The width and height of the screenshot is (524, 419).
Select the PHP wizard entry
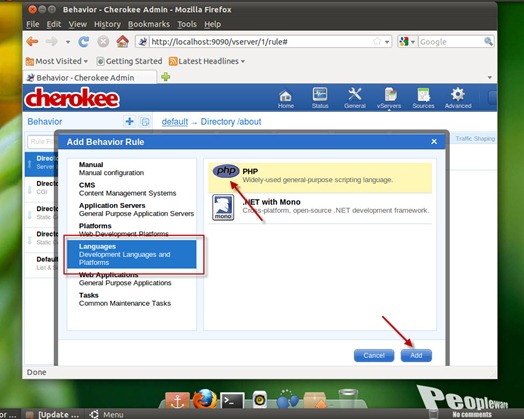point(320,177)
